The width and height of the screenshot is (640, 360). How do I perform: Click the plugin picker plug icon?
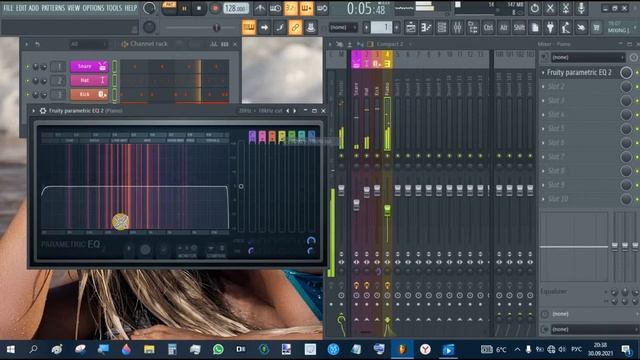550,28
